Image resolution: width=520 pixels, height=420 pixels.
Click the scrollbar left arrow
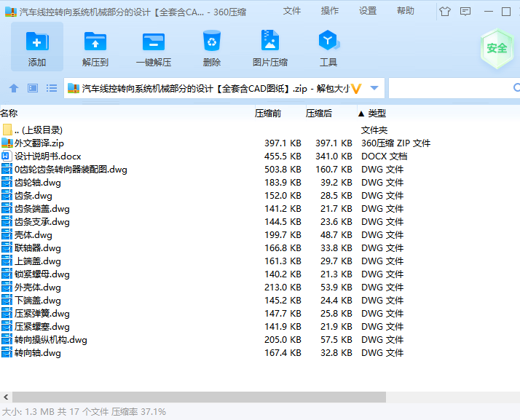tap(6, 397)
